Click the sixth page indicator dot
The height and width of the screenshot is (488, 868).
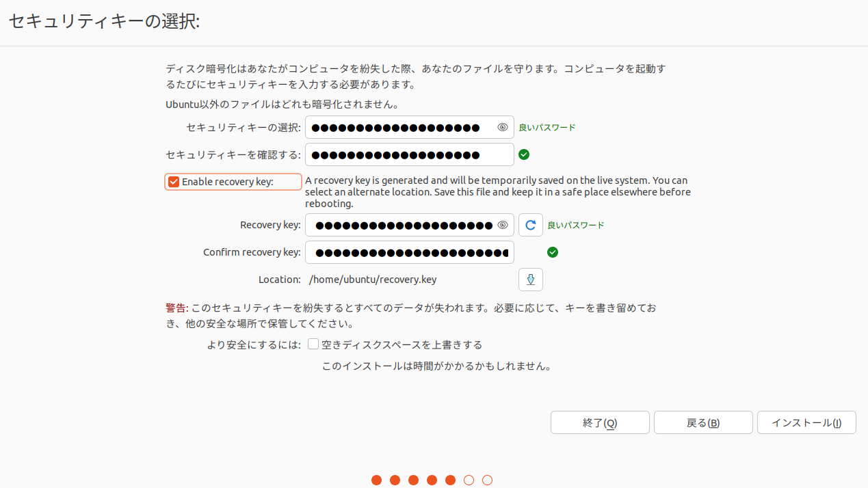[469, 480]
